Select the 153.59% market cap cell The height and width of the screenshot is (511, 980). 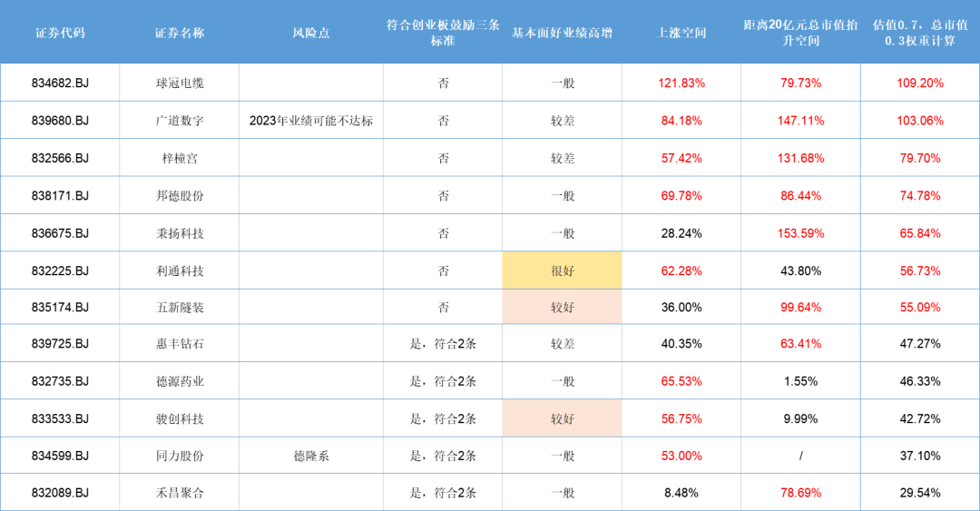[800, 233]
